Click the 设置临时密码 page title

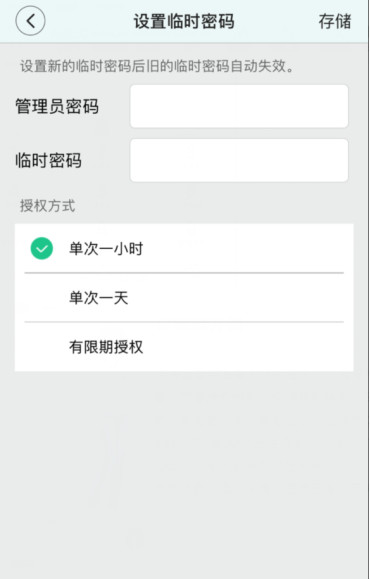pyautogui.click(x=184, y=21)
